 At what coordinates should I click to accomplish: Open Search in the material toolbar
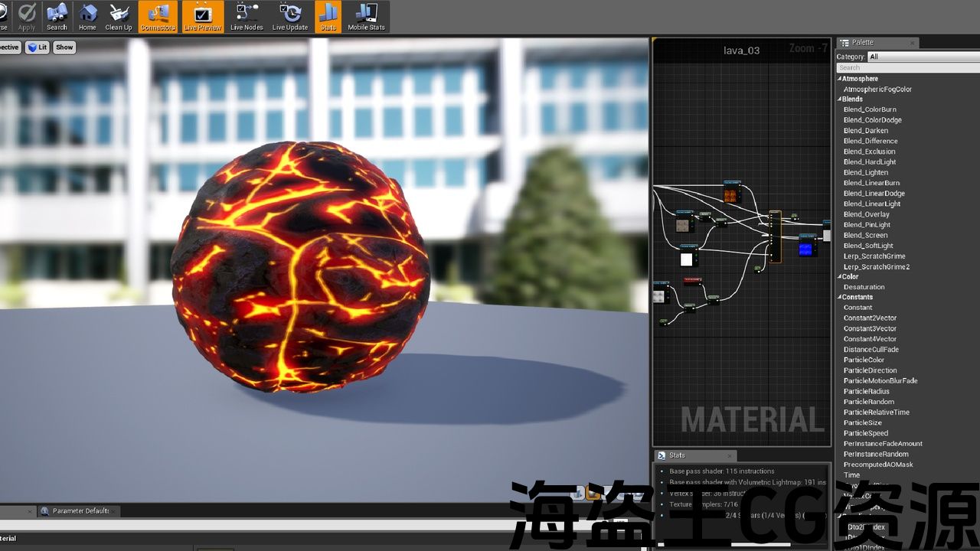pos(57,17)
